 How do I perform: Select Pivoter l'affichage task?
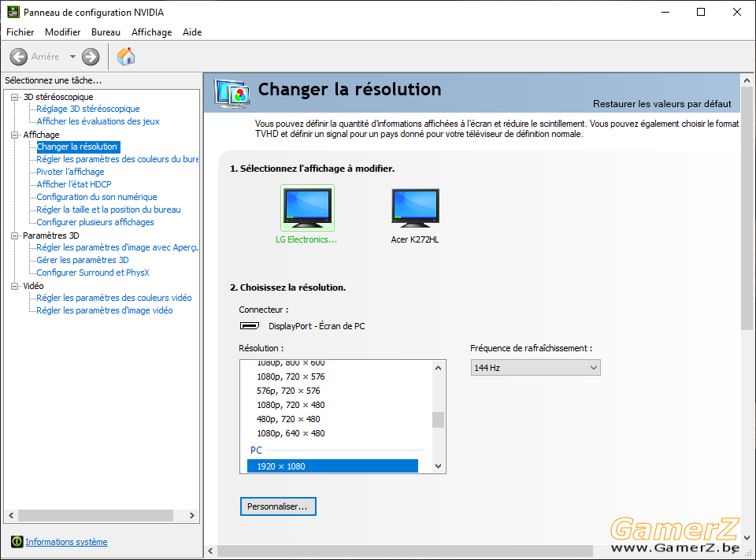point(70,172)
